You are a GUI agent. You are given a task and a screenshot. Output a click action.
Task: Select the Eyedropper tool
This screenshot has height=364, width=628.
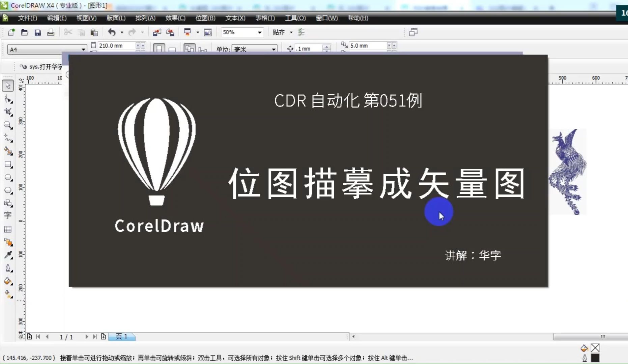tap(8, 255)
